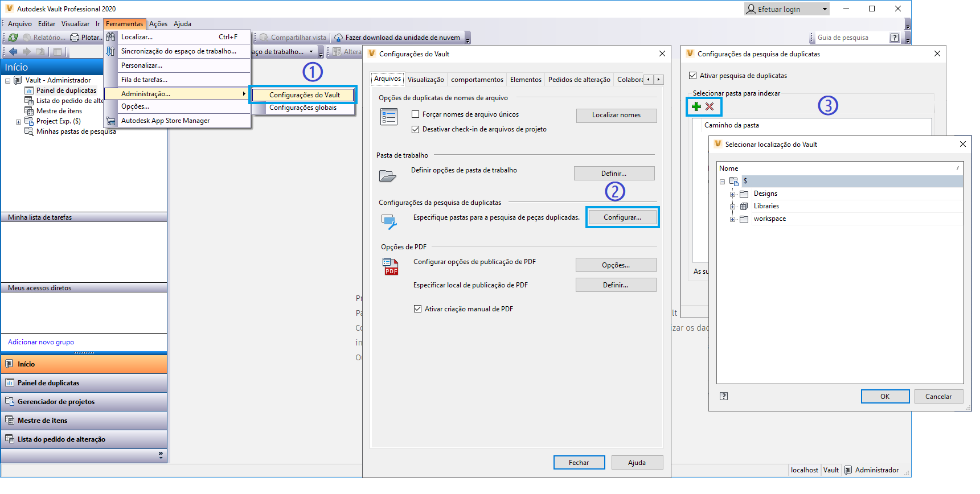The height and width of the screenshot is (494, 980).
Task: Click the workspace sync arrows icon
Action: click(110, 51)
